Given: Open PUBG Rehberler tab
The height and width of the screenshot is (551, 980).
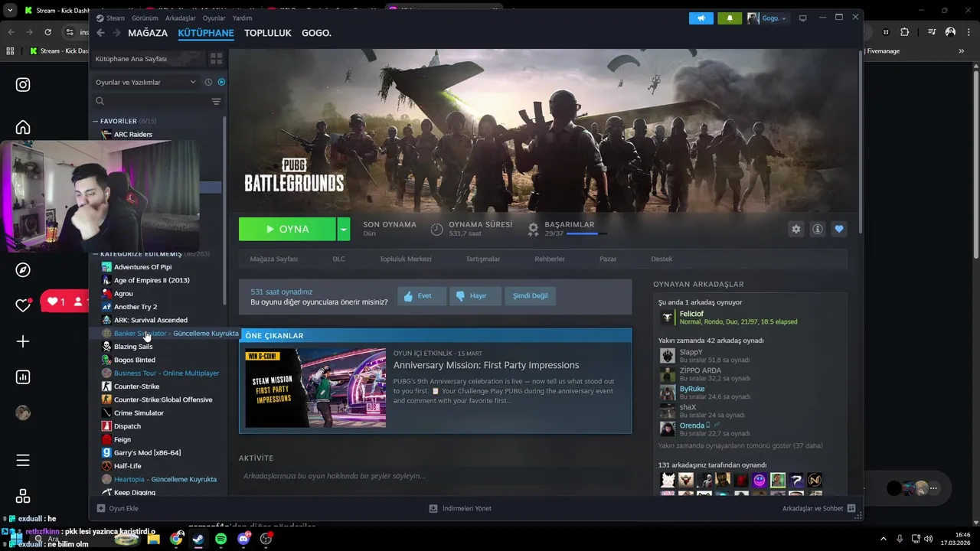Looking at the screenshot, I should (550, 259).
